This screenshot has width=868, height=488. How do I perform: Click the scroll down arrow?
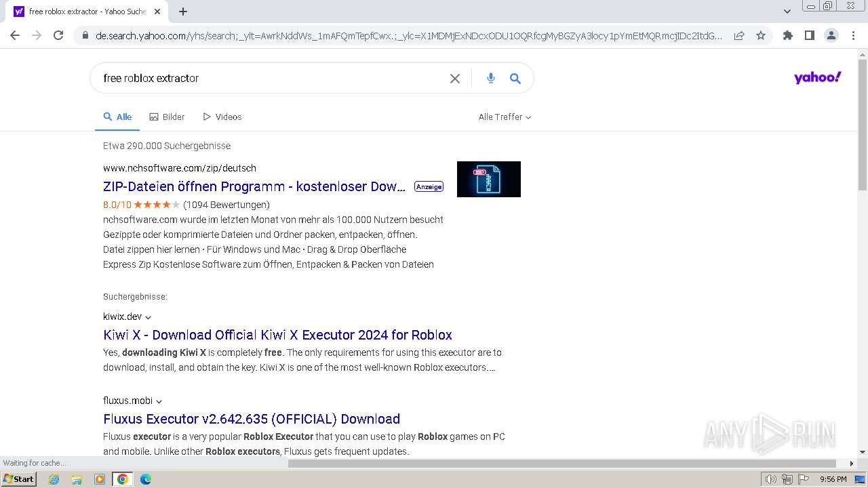click(x=863, y=452)
